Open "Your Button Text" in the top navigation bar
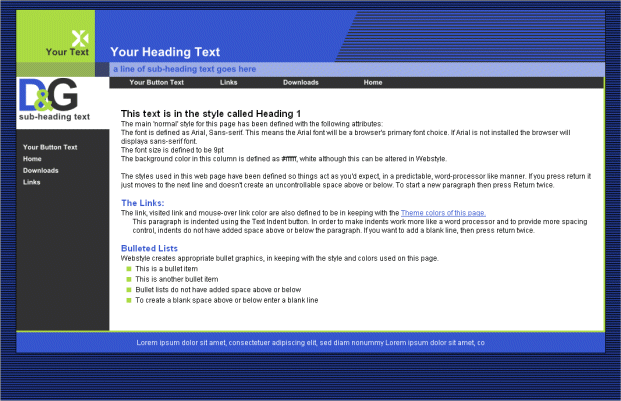This screenshot has width=621, height=401. (156, 82)
